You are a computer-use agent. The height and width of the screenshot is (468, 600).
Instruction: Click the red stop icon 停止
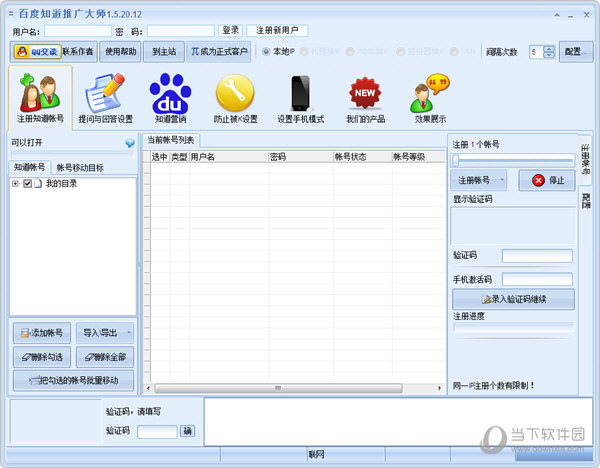coord(538,180)
